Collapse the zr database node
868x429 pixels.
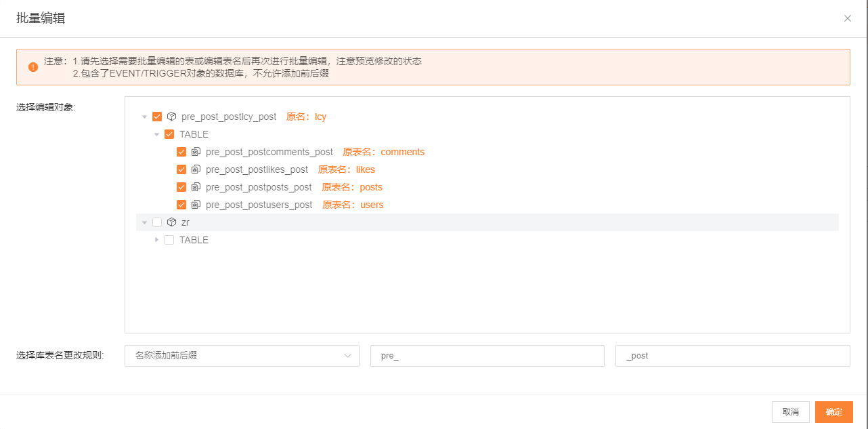click(x=144, y=222)
